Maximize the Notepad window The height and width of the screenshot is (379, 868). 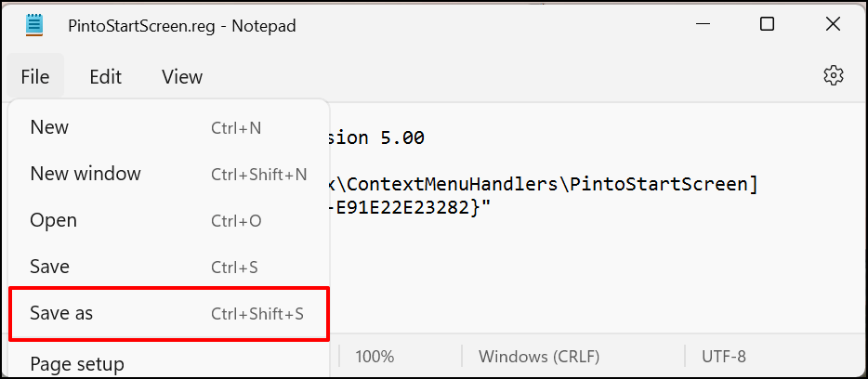(767, 25)
